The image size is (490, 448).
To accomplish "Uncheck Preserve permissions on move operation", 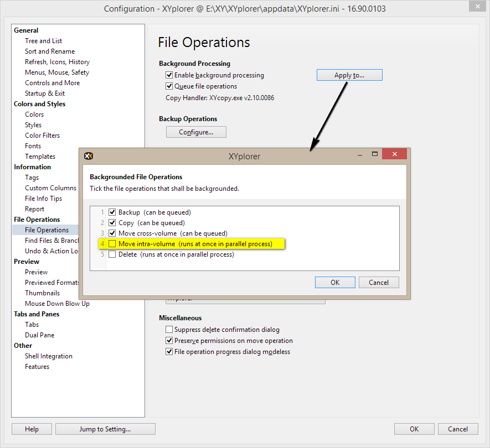I will click(x=169, y=341).
